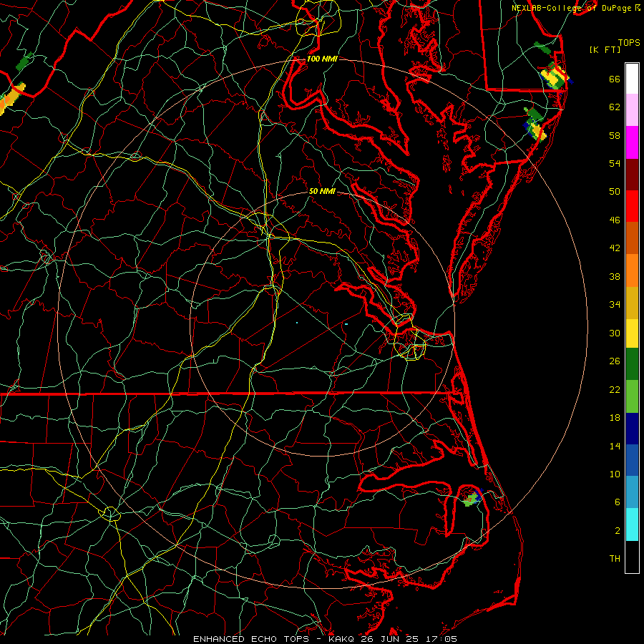Click the yellow 34 K FT legend swatch
The width and height of the screenshot is (644, 644).
pos(632,333)
